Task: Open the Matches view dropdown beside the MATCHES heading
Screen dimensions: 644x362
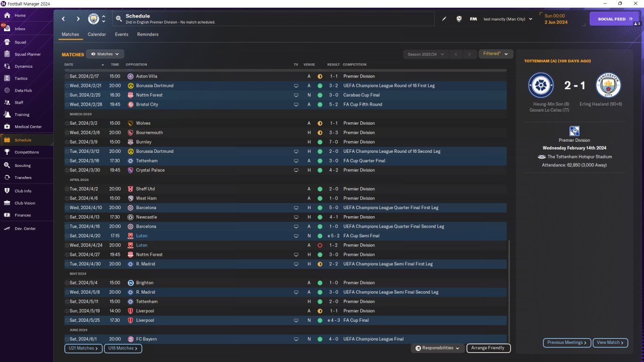Action: (105, 54)
